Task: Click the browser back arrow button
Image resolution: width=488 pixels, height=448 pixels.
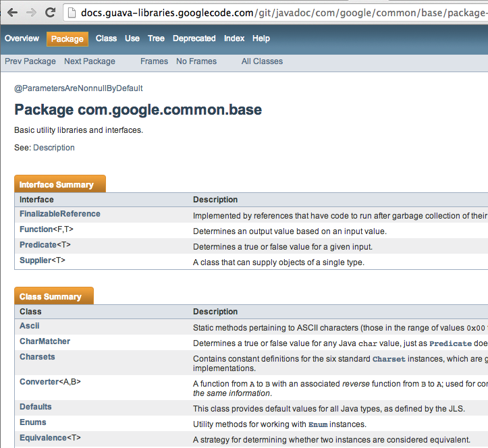Action: (11, 12)
